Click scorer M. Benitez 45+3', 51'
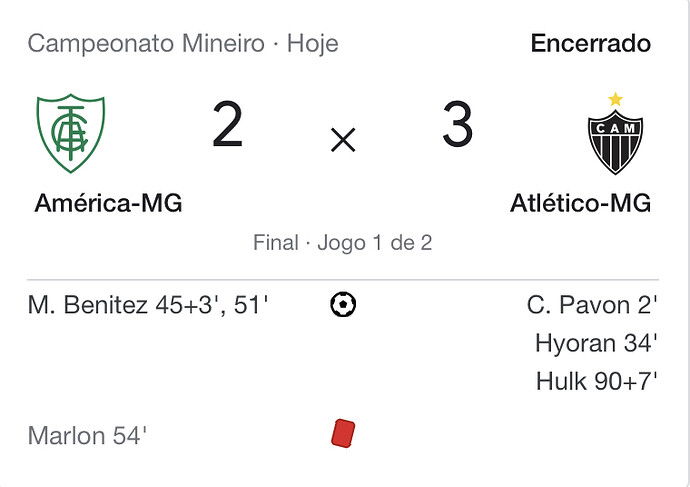The width and height of the screenshot is (690, 487). (148, 305)
